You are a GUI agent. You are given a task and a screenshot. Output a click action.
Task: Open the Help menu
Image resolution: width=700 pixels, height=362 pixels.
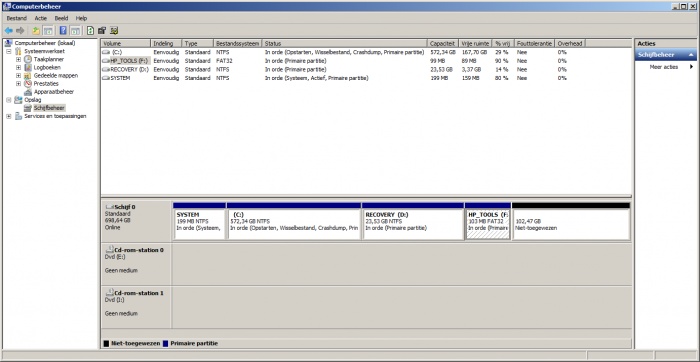(81, 18)
